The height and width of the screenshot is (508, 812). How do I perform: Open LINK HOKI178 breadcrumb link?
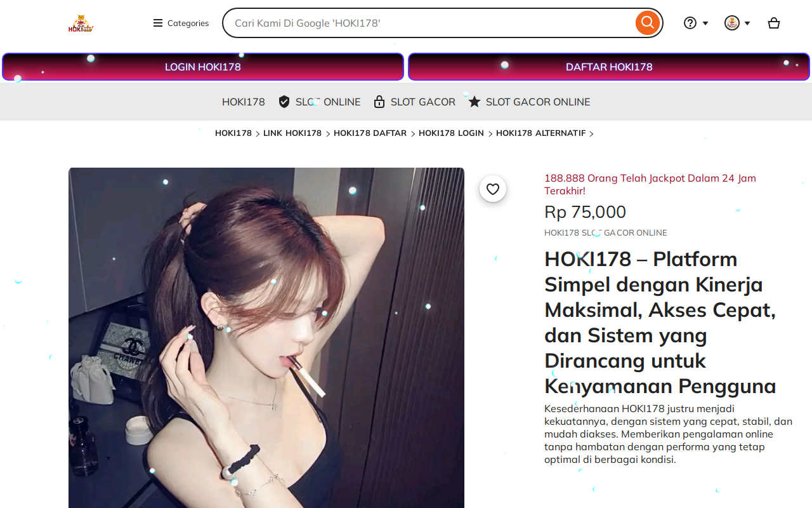click(292, 133)
